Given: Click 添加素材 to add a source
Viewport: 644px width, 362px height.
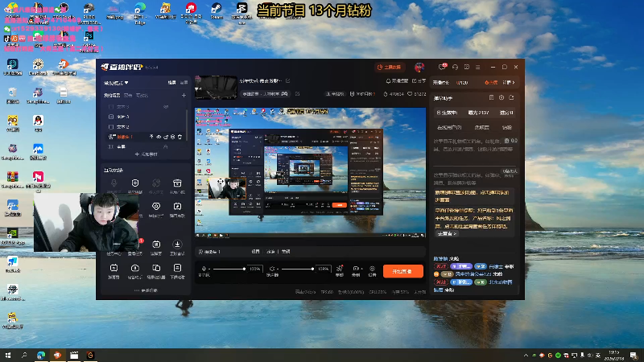Looking at the screenshot, I should point(147,154).
